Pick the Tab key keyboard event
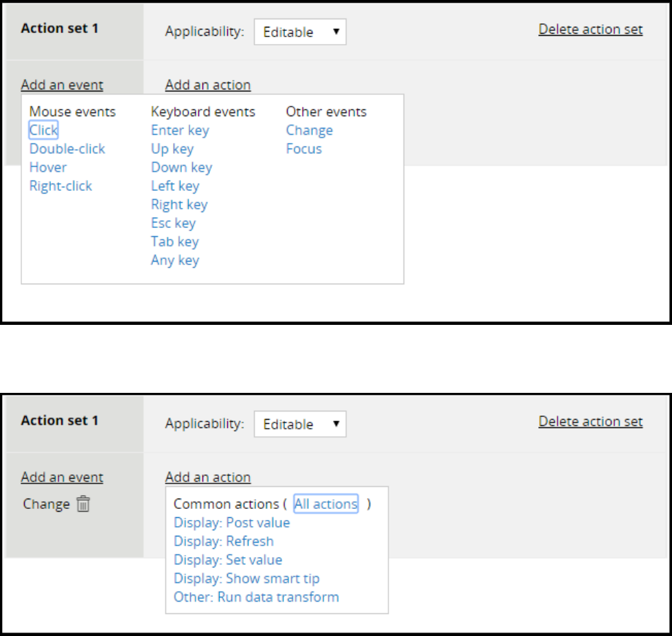The image size is (672, 636). coord(175,242)
